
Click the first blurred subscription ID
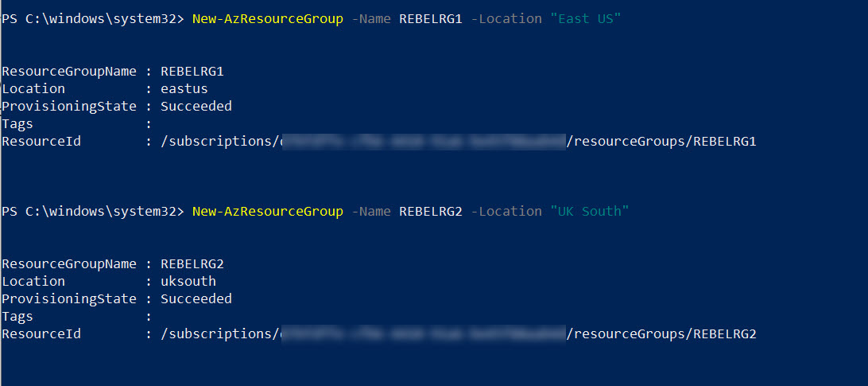pyautogui.click(x=424, y=142)
